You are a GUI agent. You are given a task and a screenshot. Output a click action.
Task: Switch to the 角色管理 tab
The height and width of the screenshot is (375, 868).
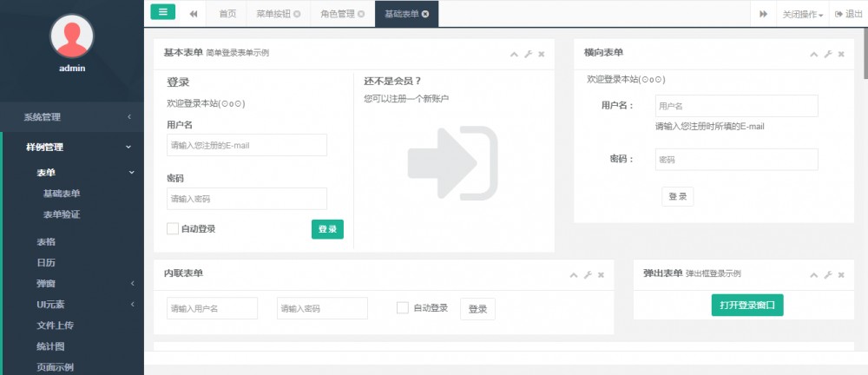point(337,15)
